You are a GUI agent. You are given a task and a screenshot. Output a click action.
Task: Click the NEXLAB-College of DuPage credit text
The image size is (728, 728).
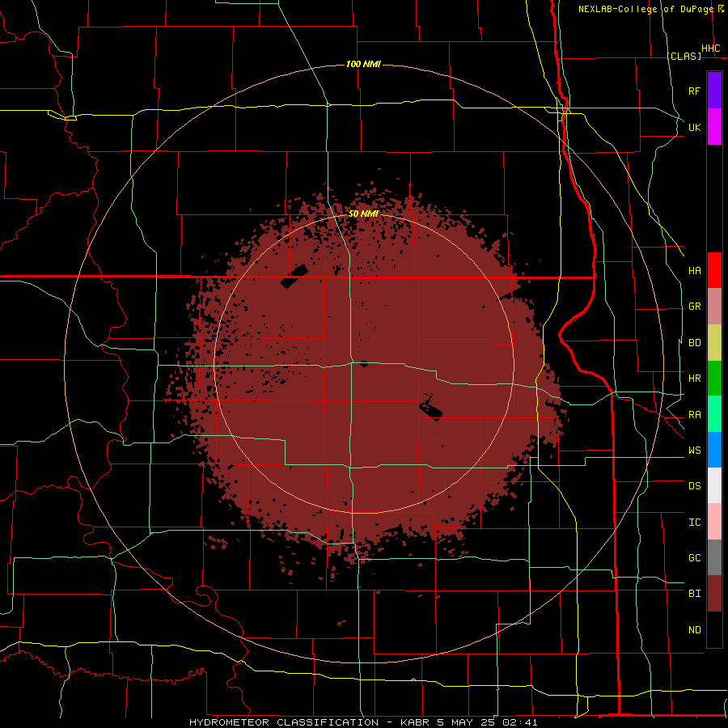[645, 9]
